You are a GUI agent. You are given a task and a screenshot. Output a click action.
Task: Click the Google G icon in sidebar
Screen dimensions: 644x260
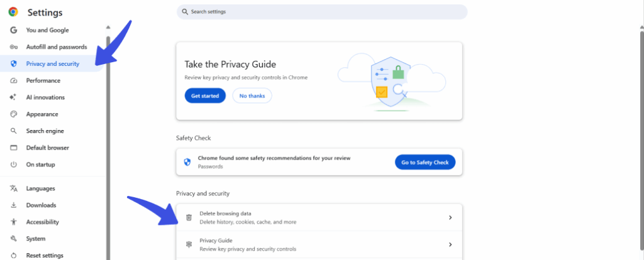14,30
